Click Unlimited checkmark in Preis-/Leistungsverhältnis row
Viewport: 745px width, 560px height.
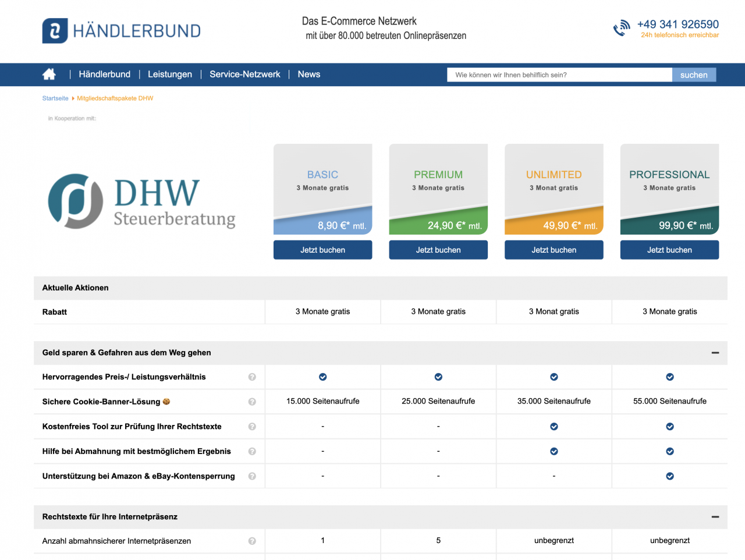click(554, 377)
